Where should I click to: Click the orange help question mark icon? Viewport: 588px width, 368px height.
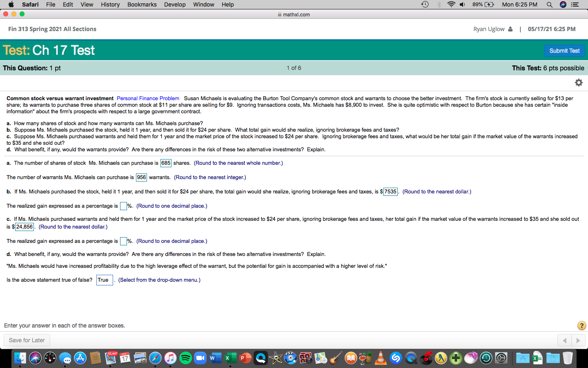(581, 325)
